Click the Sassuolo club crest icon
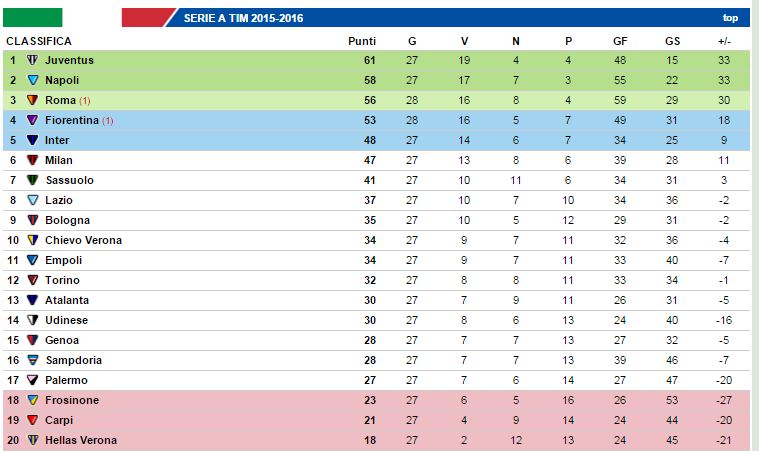 point(33,180)
